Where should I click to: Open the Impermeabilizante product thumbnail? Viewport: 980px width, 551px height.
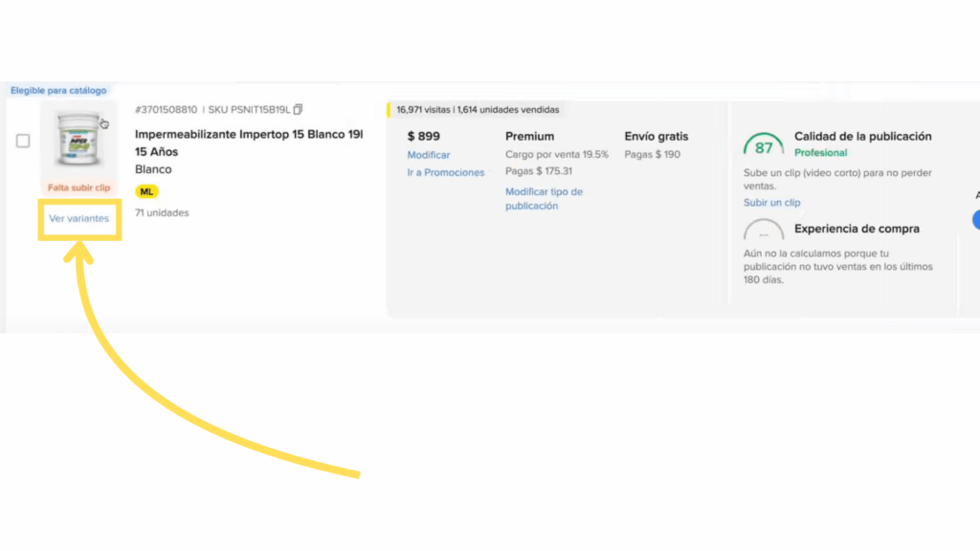[x=78, y=140]
